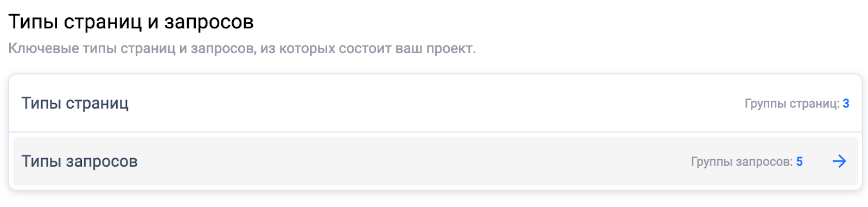Click the blue number 3 for page groups
868x207 pixels.
pos(846,103)
